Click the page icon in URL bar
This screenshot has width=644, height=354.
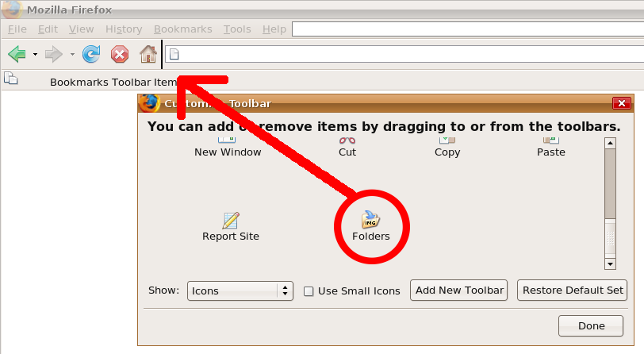(x=174, y=54)
